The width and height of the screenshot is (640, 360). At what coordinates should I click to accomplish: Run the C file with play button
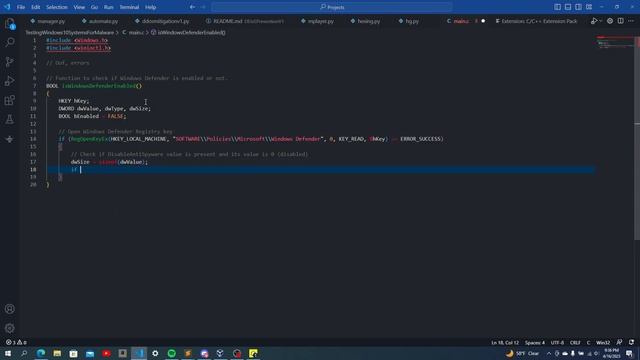594,21
